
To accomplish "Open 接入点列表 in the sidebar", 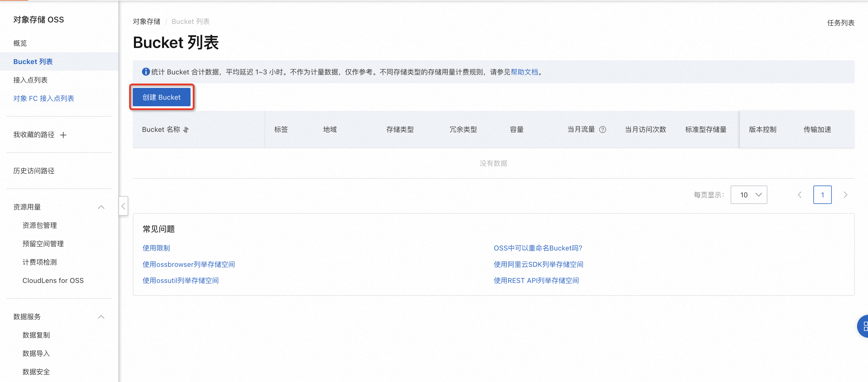I will [30, 80].
